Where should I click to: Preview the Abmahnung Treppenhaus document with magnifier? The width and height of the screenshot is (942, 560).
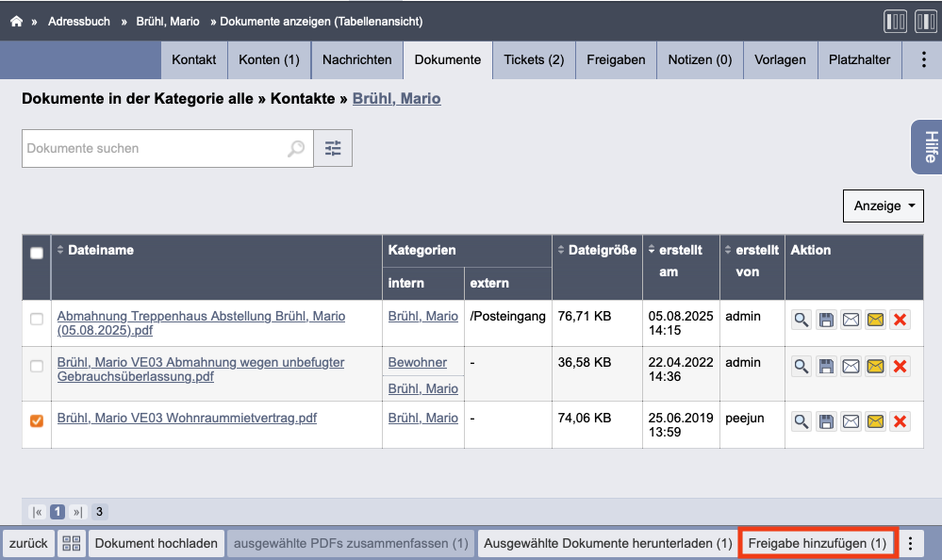pyautogui.click(x=801, y=320)
